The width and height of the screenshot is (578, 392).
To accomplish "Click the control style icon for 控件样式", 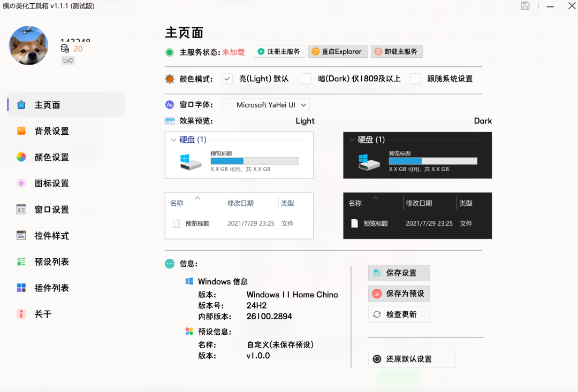I will pyautogui.click(x=21, y=235).
